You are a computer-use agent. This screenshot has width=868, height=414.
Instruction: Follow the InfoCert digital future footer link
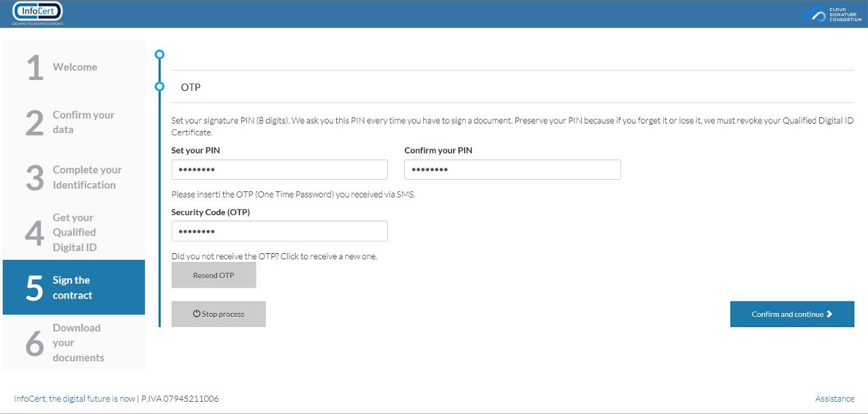coord(75,399)
